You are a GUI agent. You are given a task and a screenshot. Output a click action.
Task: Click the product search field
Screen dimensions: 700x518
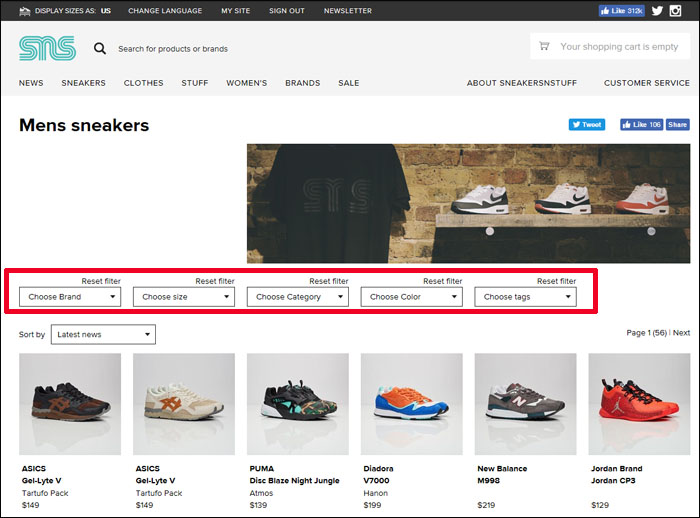pyautogui.click(x=173, y=49)
